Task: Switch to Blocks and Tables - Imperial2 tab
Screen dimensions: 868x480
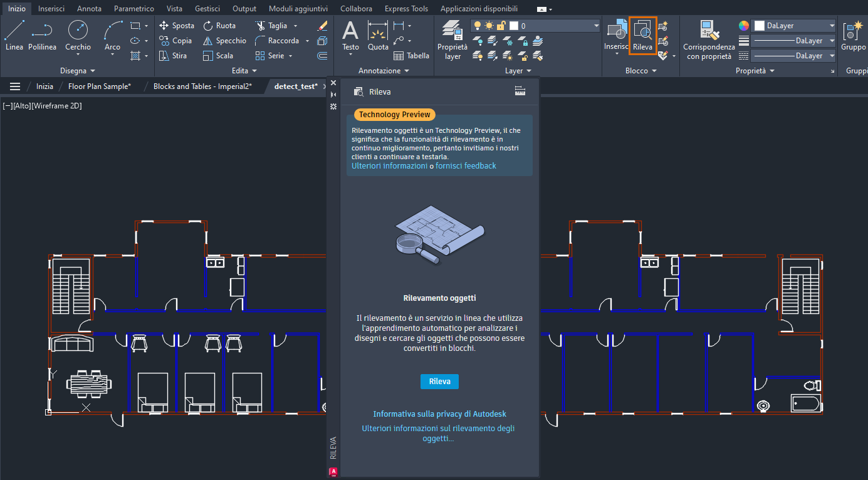Action: (202, 86)
